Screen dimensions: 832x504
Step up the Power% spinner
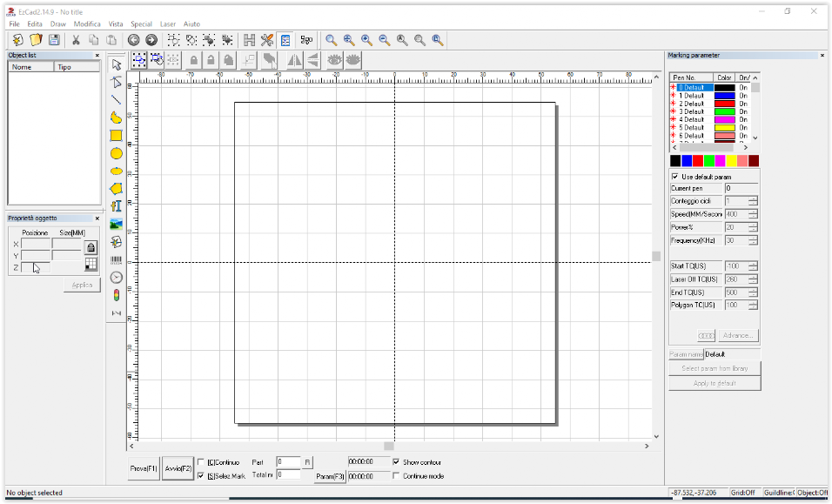coord(753,225)
